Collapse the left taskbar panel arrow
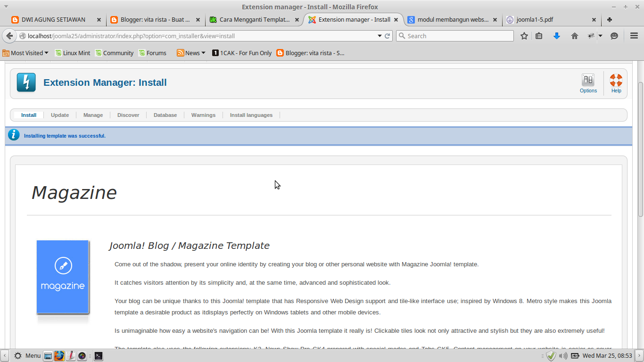 pos(4,356)
